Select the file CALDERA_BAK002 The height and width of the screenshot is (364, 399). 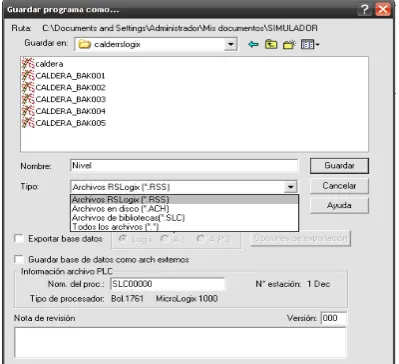[70, 87]
